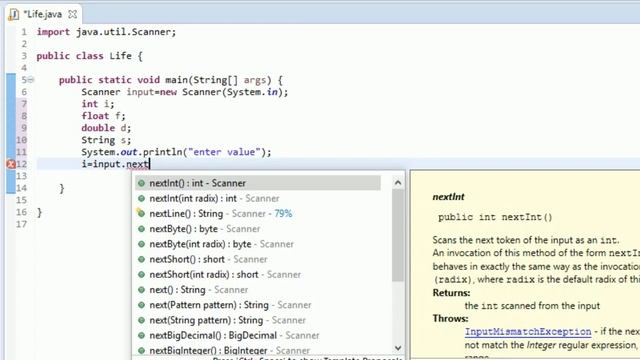Choose nextInt() : int proposal
This screenshot has width=640, height=360.
click(258, 183)
